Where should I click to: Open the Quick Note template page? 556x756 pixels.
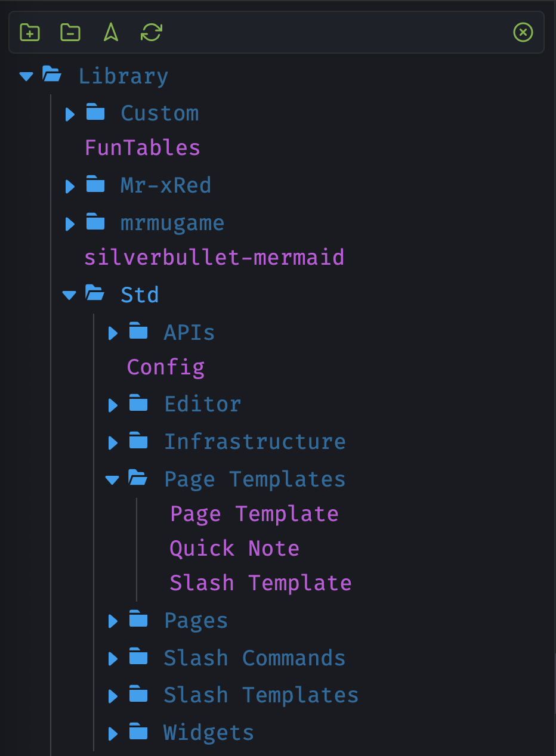tap(234, 548)
